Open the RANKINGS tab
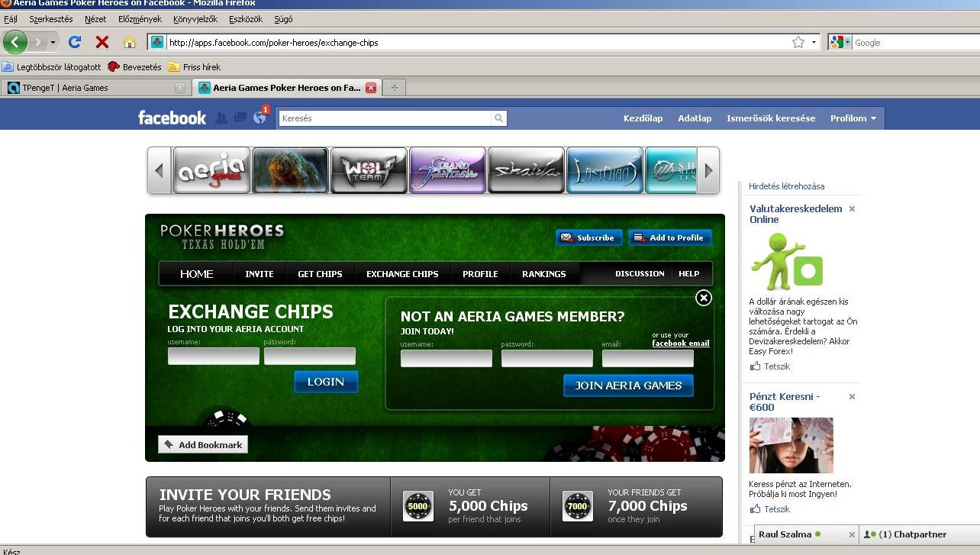This screenshot has width=980, height=555. (x=544, y=274)
